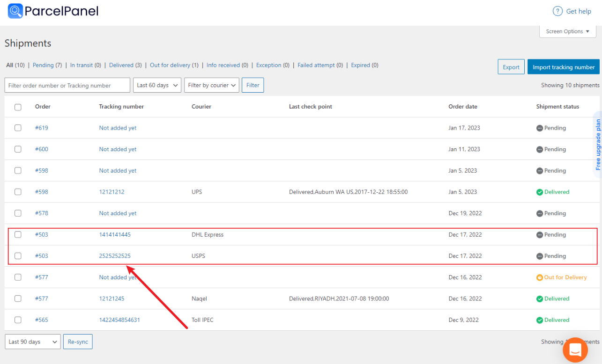Switch to Pending (7) filter tab

(47, 65)
